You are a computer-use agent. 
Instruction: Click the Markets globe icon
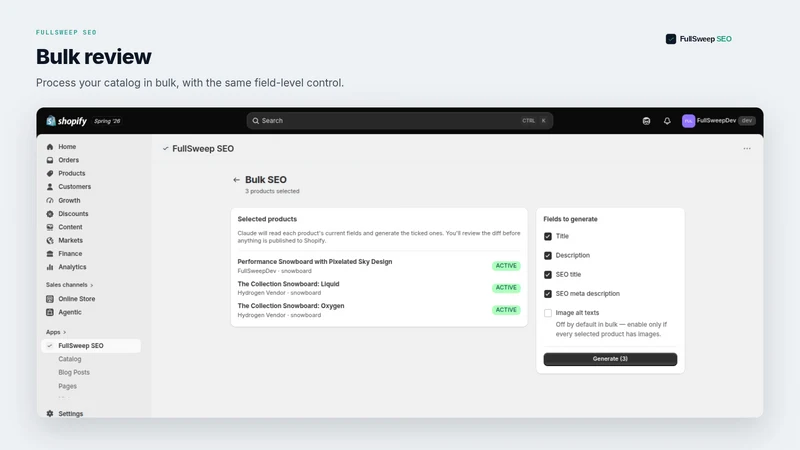(x=50, y=240)
